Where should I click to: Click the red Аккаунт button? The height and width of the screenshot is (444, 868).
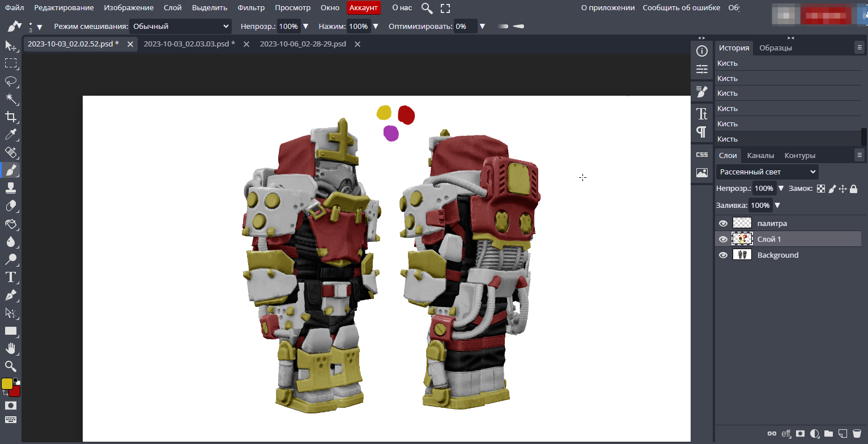pos(363,8)
